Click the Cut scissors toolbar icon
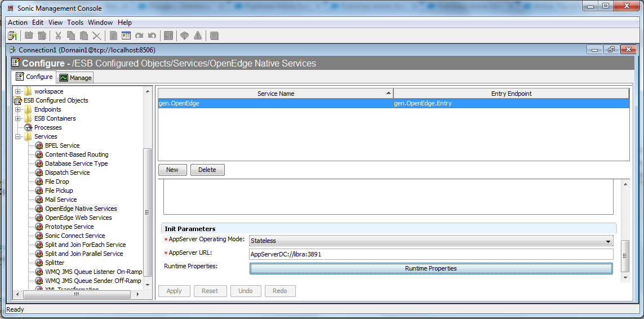 tap(58, 36)
